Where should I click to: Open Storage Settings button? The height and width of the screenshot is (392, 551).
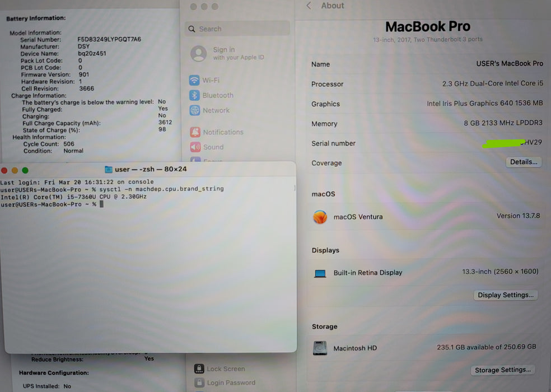[502, 370]
